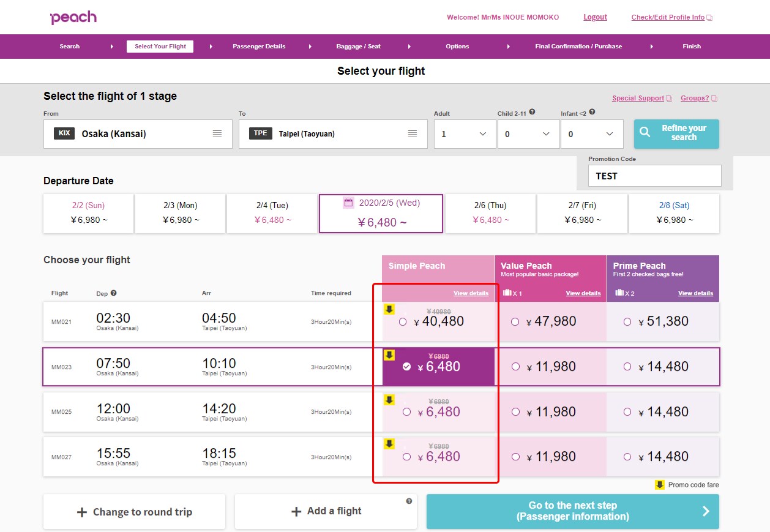The height and width of the screenshot is (532, 770).
Task: Go to the Search step in progress bar
Action: click(70, 47)
